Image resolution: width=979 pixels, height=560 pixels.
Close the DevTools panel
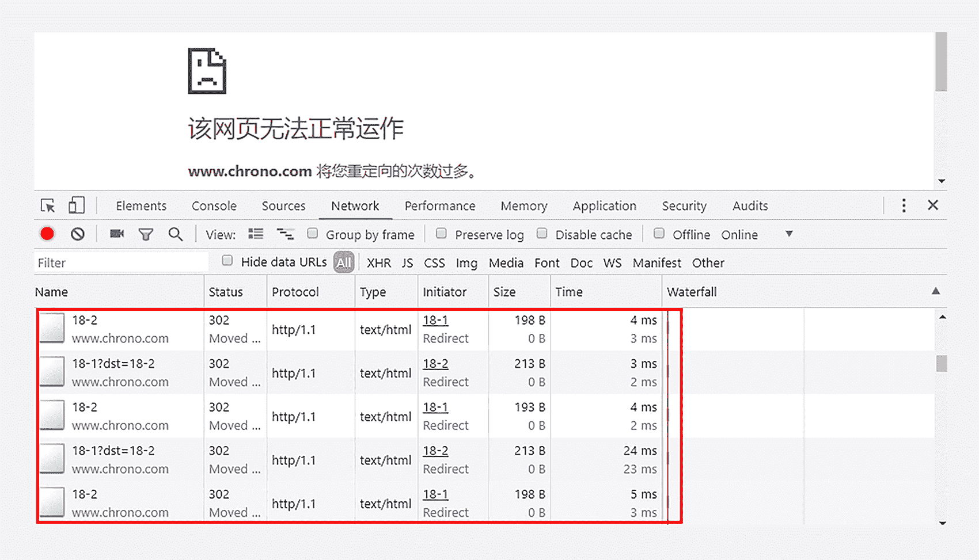[x=933, y=205]
